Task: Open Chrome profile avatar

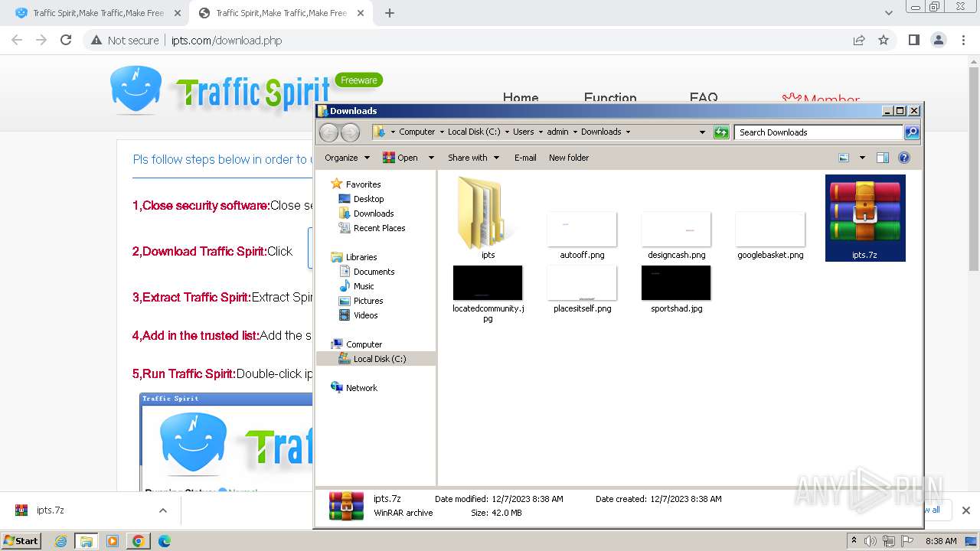Action: click(938, 40)
